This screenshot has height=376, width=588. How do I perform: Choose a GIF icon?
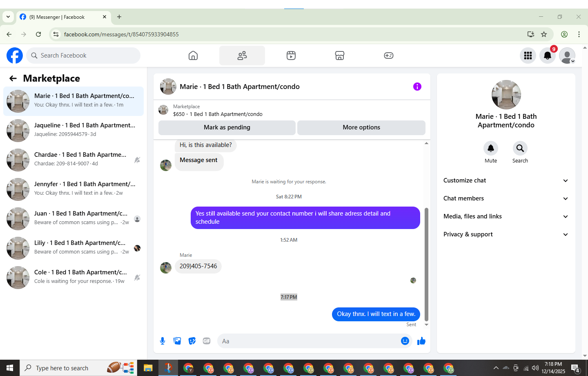click(207, 341)
